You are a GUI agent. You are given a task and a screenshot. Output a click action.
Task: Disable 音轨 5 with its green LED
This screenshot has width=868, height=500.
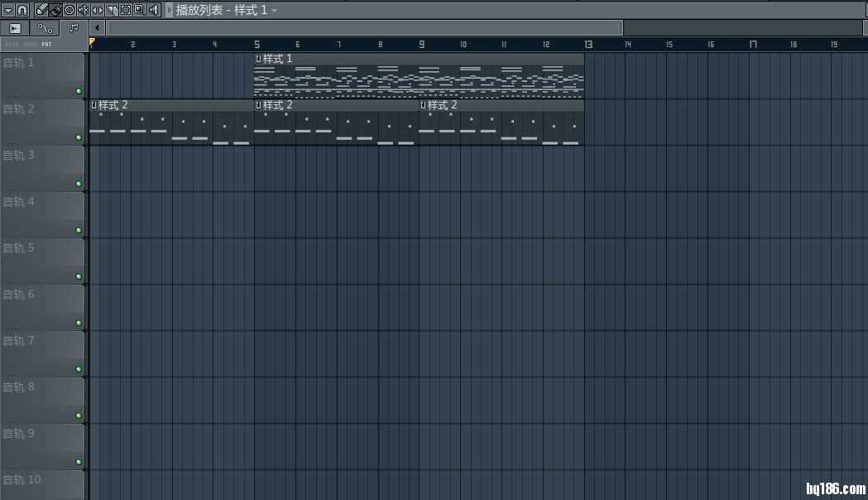click(x=79, y=276)
